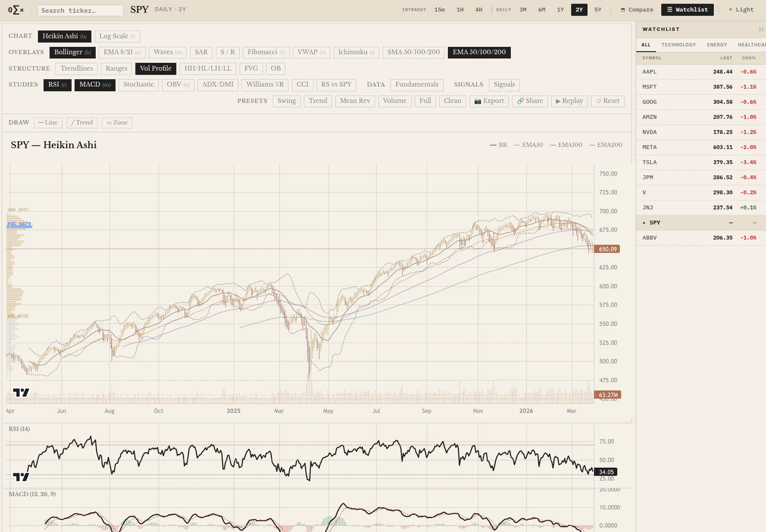This screenshot has width=766, height=532.
Task: Disable the MACD study
Action: click(x=95, y=85)
